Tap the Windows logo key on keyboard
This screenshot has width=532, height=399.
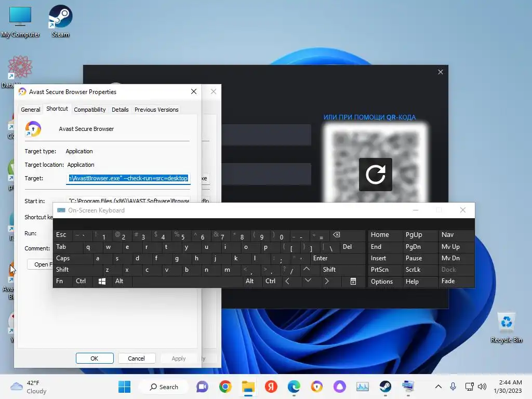[102, 281]
